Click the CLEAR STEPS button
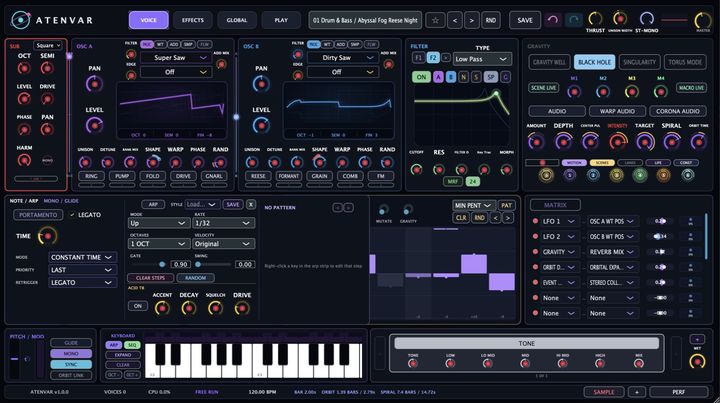720x403 pixels. pos(150,278)
